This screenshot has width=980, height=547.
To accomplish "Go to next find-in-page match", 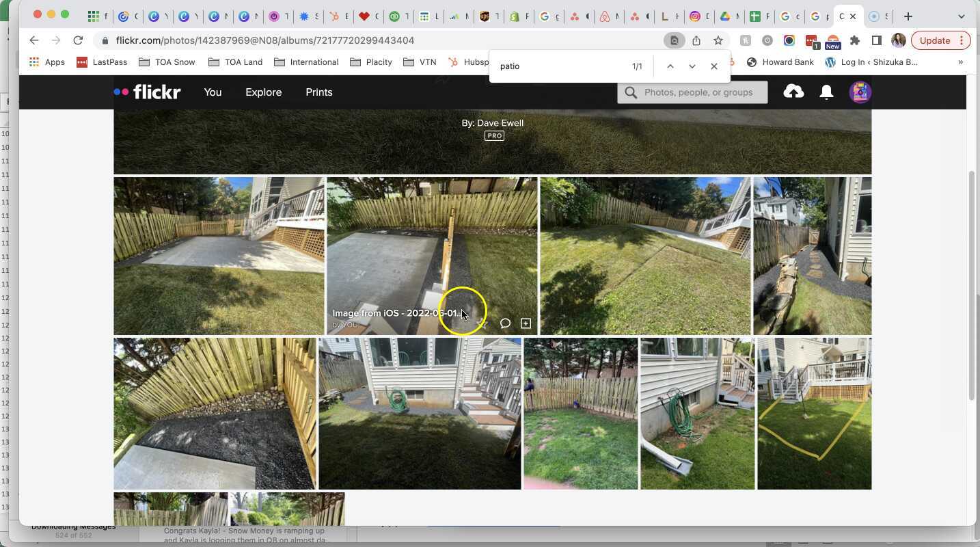I will [x=692, y=66].
